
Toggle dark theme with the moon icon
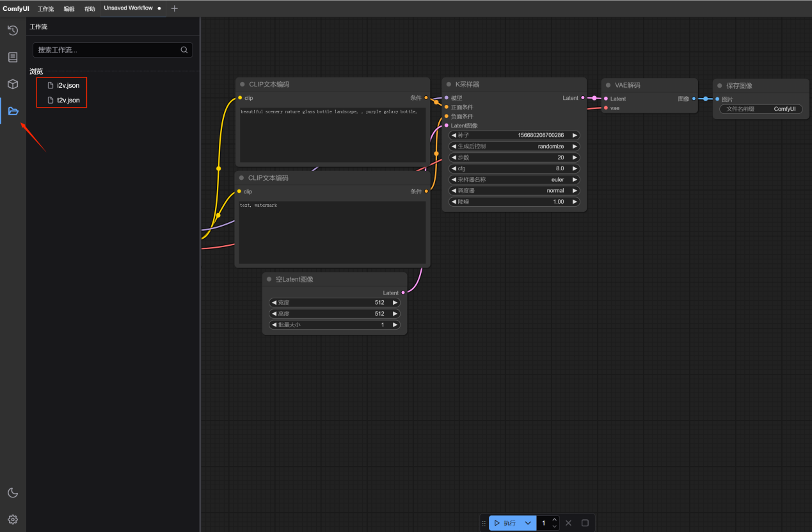pyautogui.click(x=13, y=492)
